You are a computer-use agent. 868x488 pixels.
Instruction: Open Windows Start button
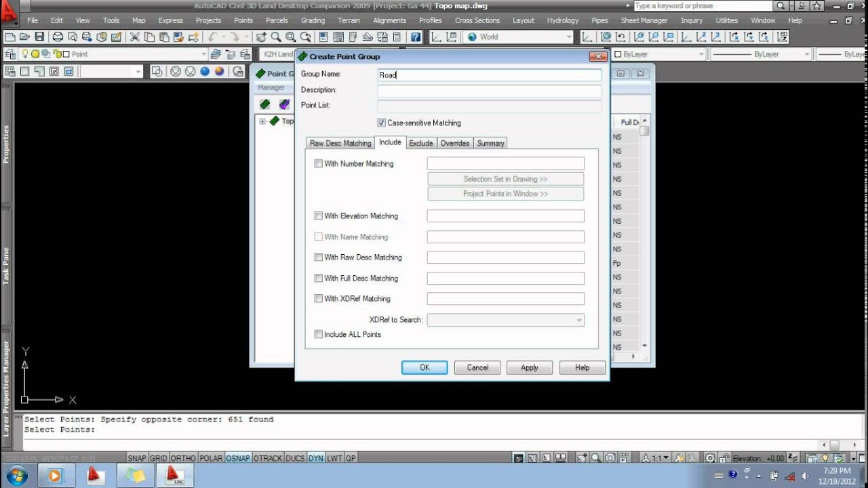15,476
